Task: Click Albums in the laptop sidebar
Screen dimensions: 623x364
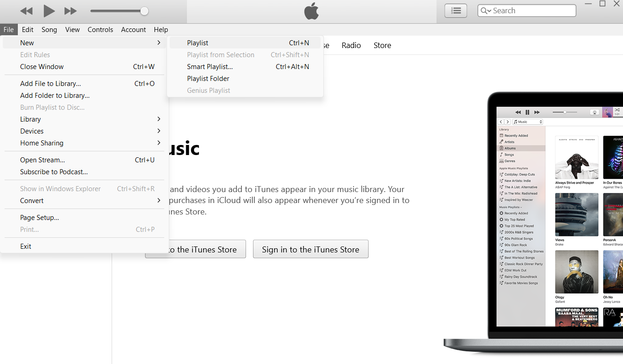Action: [521, 148]
